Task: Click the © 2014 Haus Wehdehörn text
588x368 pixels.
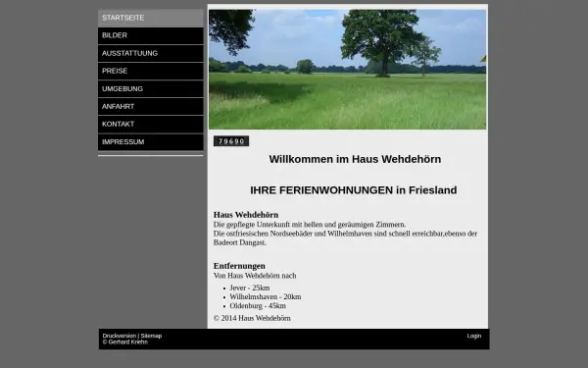Action: tap(252, 318)
